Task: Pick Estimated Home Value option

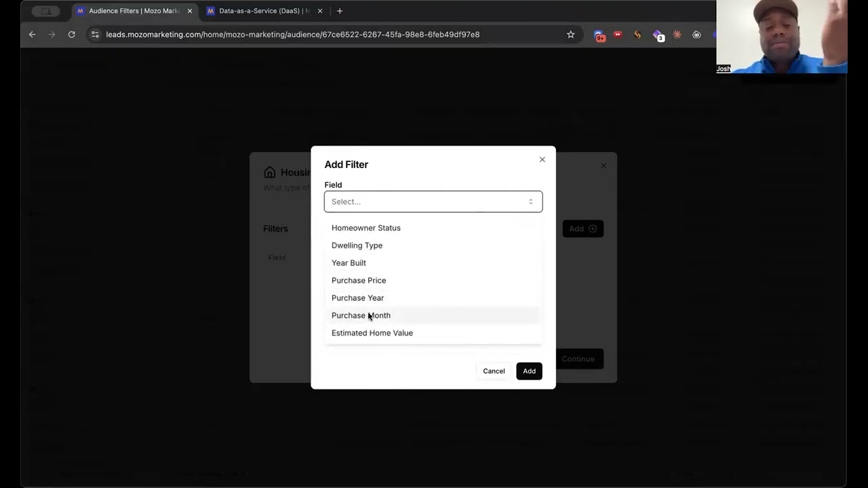Action: pyautogui.click(x=433, y=333)
